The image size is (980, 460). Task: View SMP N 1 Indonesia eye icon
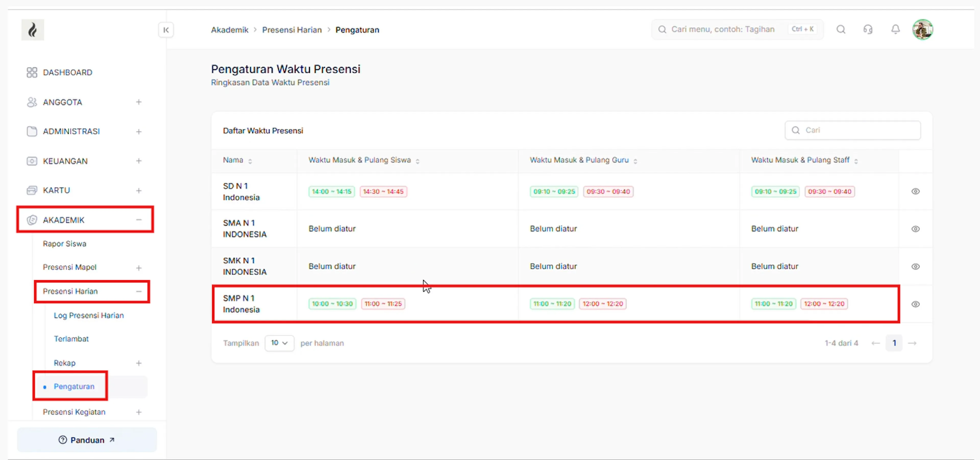tap(915, 304)
